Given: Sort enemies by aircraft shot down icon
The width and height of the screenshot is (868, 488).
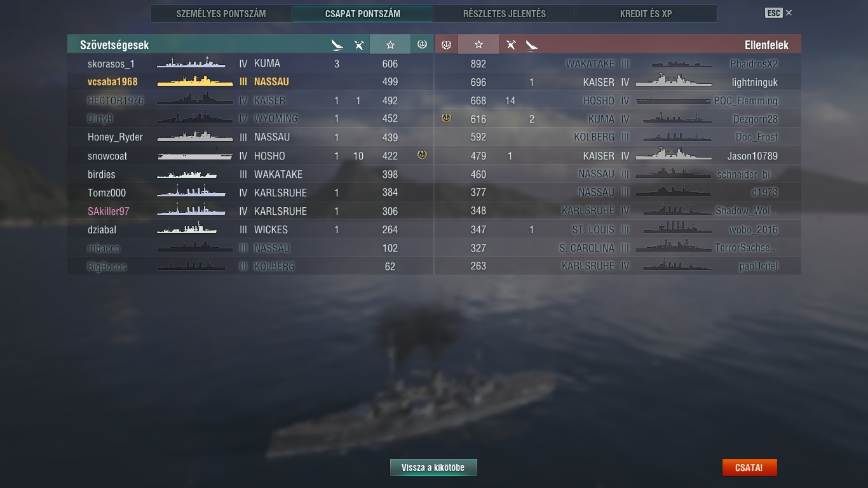Looking at the screenshot, I should [510, 44].
